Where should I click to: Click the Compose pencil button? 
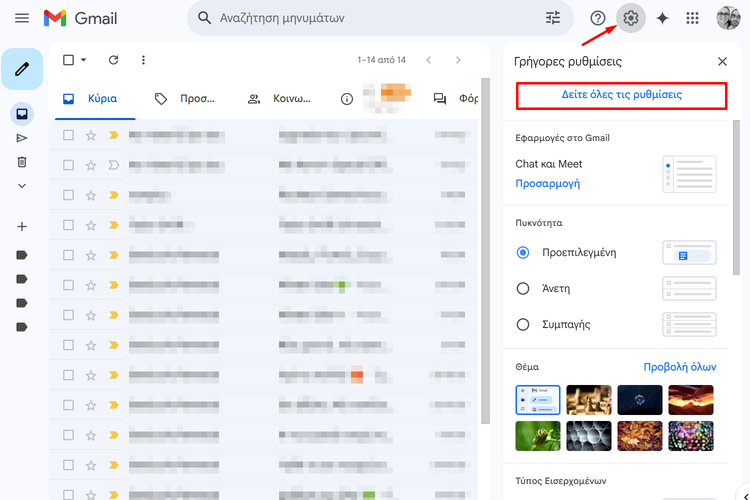[x=22, y=69]
